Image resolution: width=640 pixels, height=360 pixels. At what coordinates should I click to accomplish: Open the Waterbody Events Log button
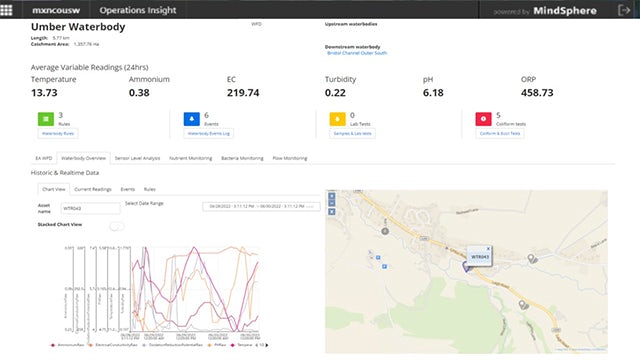tap(209, 133)
